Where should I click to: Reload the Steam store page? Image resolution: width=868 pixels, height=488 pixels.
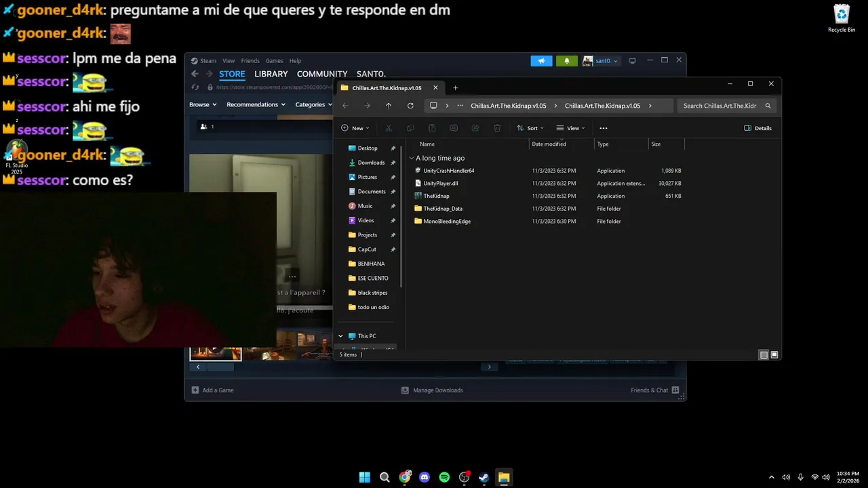(x=195, y=87)
